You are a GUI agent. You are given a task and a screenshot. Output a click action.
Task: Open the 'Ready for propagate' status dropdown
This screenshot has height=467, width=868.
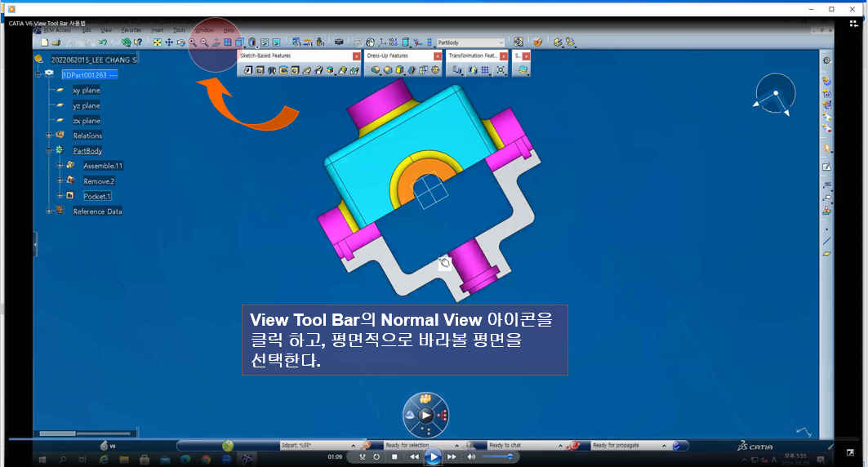coord(664,446)
